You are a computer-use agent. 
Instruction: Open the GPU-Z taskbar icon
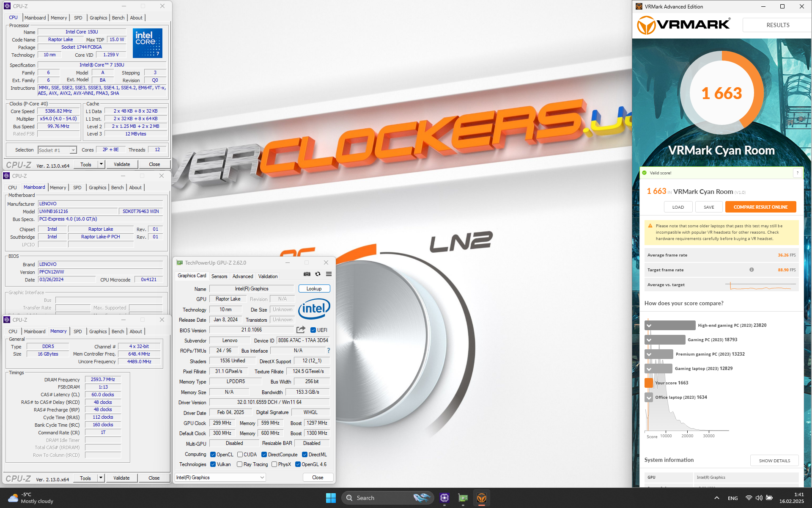pyautogui.click(x=463, y=498)
